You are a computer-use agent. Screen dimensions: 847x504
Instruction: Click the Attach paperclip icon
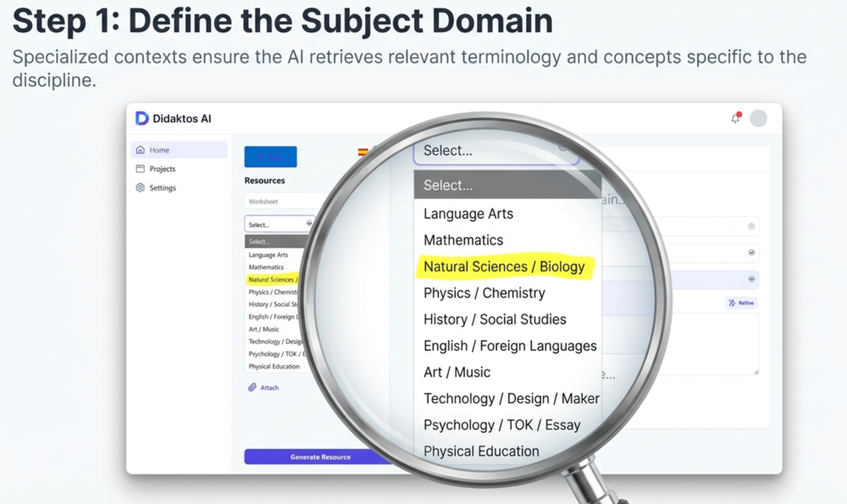tap(252, 387)
